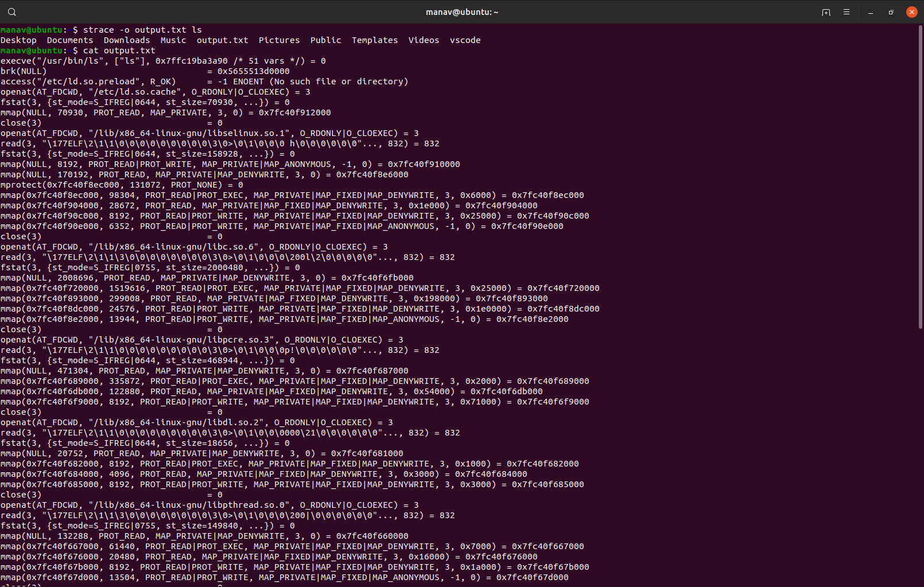This screenshot has height=587, width=924.
Task: Click the openat "/etc/ld.so.cache" line
Action: (x=156, y=92)
